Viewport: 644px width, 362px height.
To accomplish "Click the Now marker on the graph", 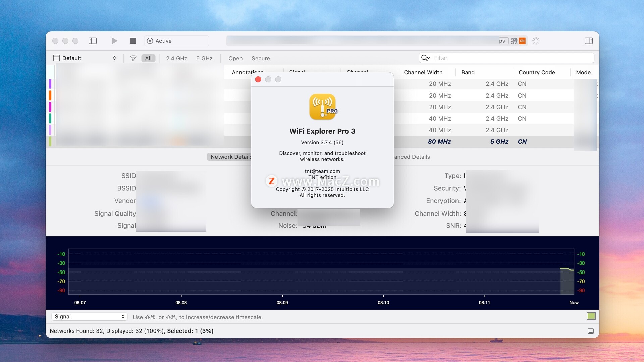I will [x=574, y=302].
